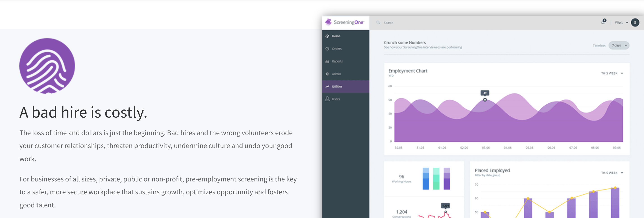Click the search magnifier icon
The image size is (644, 218).
tap(378, 23)
